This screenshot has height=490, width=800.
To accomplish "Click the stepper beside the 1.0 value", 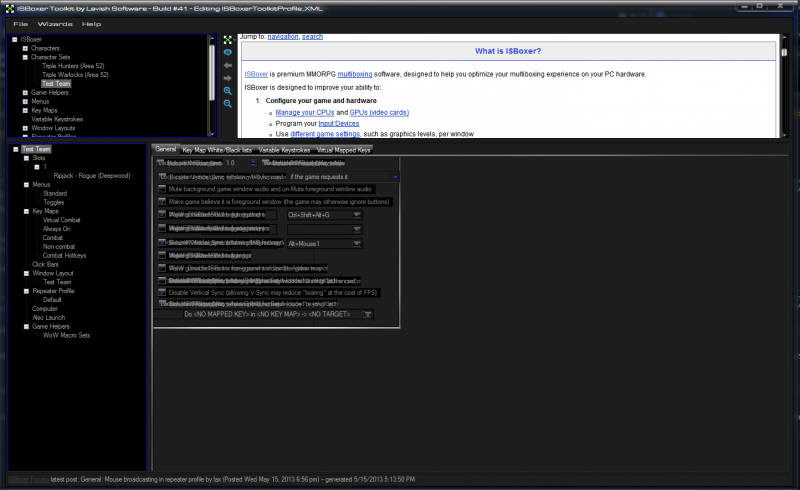I will (x=253, y=163).
